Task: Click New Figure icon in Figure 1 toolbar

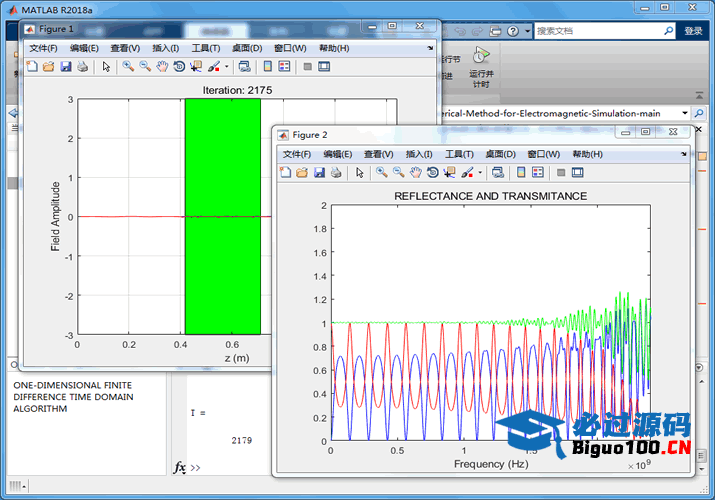Action: click(32, 67)
